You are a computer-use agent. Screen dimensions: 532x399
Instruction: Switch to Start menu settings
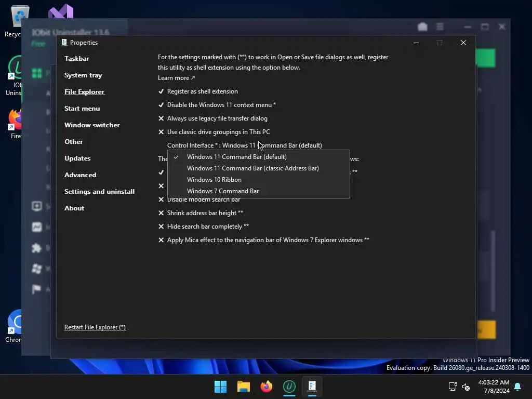point(82,108)
